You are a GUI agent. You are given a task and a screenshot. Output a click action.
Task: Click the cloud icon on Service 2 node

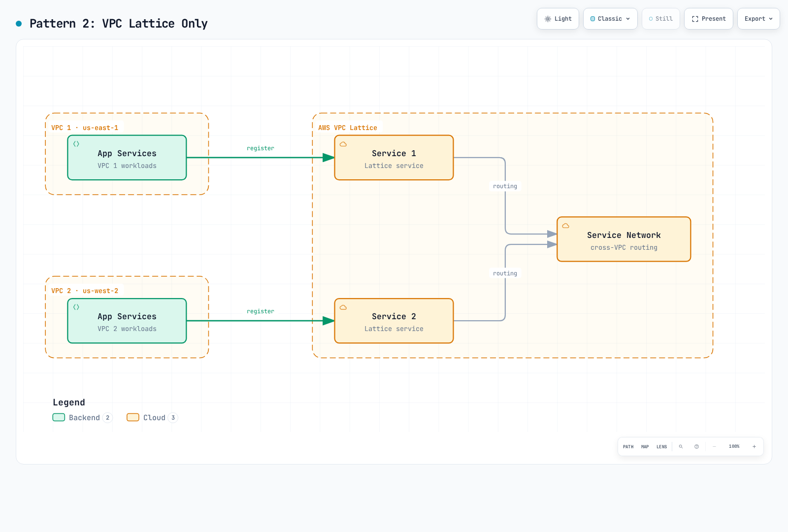pyautogui.click(x=343, y=307)
